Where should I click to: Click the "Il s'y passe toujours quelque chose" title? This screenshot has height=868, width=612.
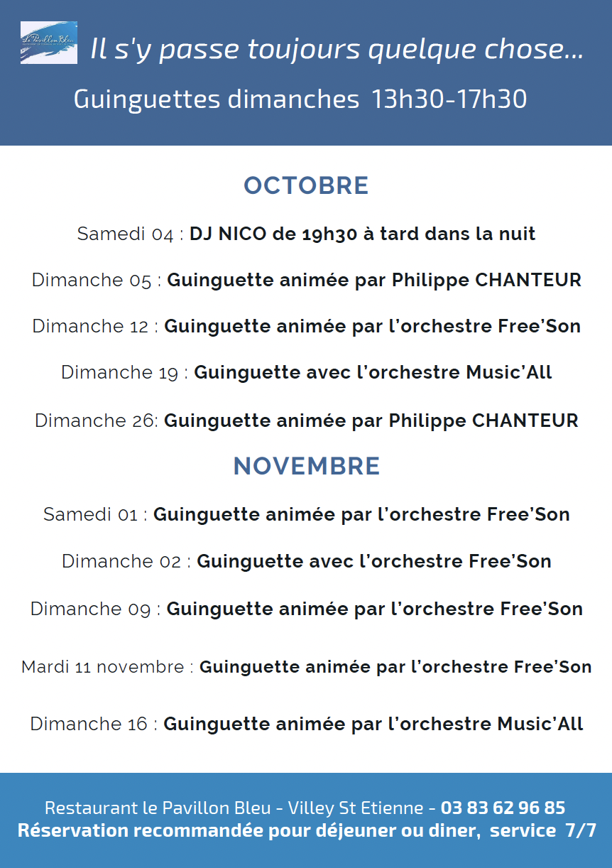337,50
